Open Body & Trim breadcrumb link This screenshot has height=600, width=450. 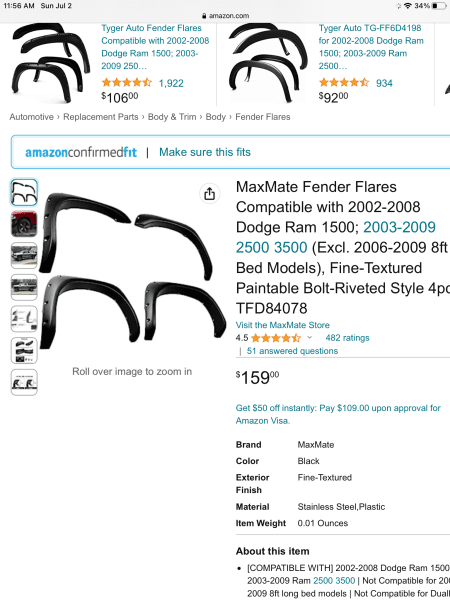[x=172, y=117]
